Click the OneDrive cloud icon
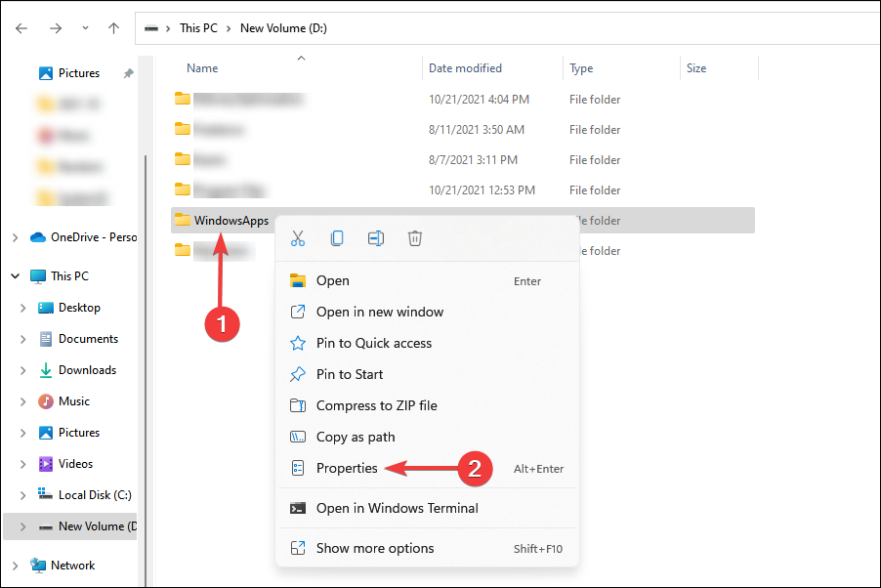Screen dimensions: 881x588 tap(38, 237)
